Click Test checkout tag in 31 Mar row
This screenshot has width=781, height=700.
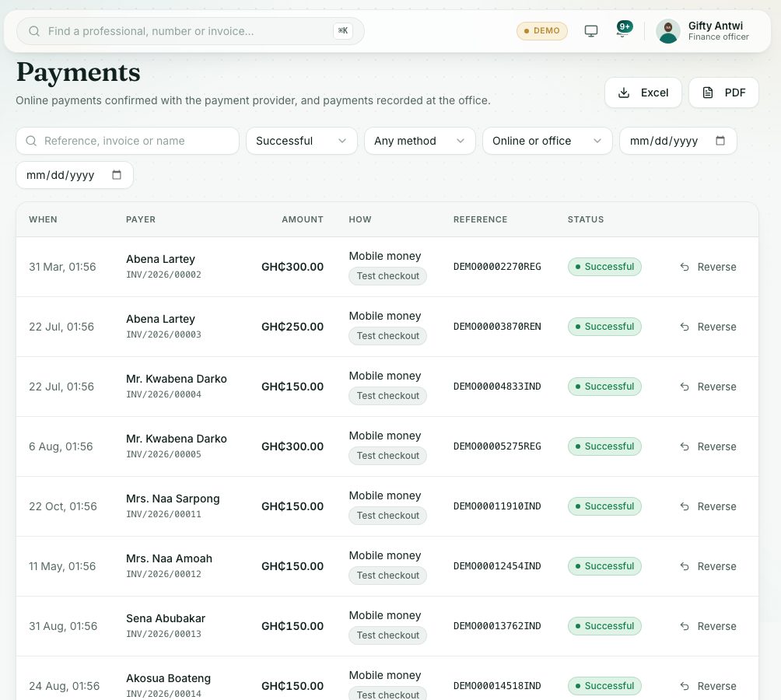pos(387,276)
